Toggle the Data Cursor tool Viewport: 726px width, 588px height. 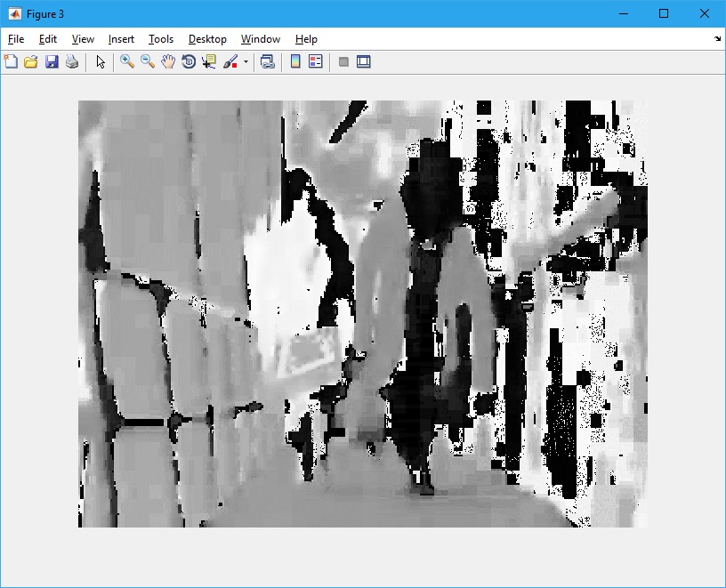tap(209, 61)
